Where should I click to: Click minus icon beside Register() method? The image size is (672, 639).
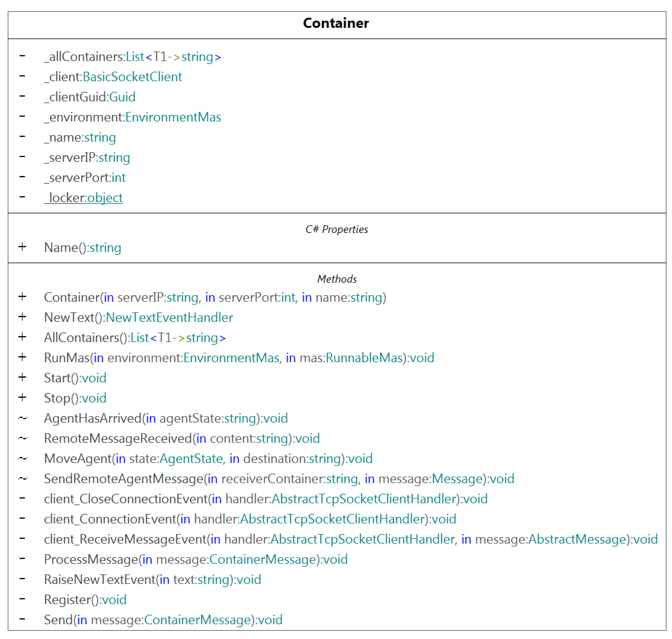(x=22, y=598)
